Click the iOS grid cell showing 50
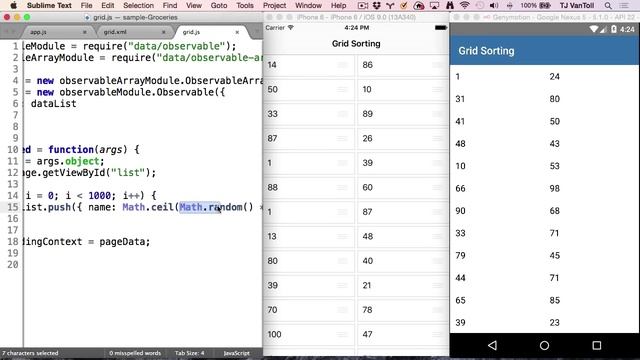640x360 pixels. tap(309, 89)
